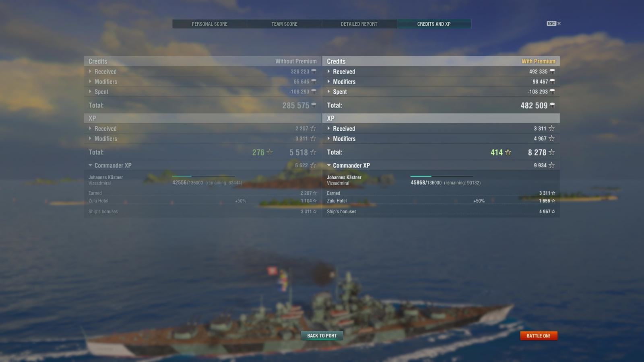Click the coin icon beside 98 467 modifiers
Image resolution: width=644 pixels, height=362 pixels.
click(552, 82)
